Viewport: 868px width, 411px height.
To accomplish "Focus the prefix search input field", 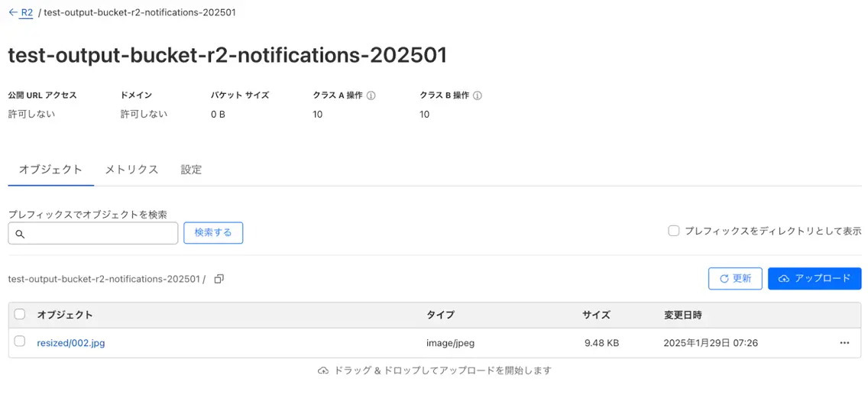I will (x=93, y=234).
